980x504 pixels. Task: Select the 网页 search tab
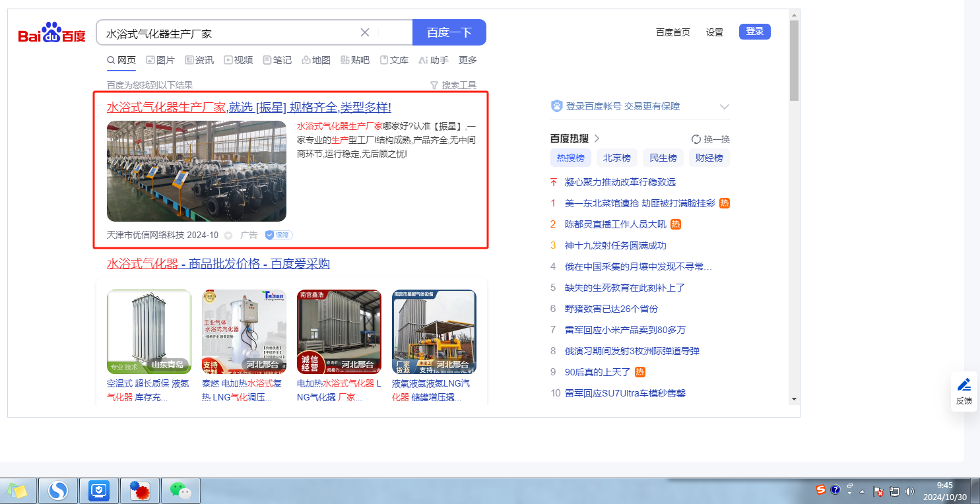(x=121, y=60)
